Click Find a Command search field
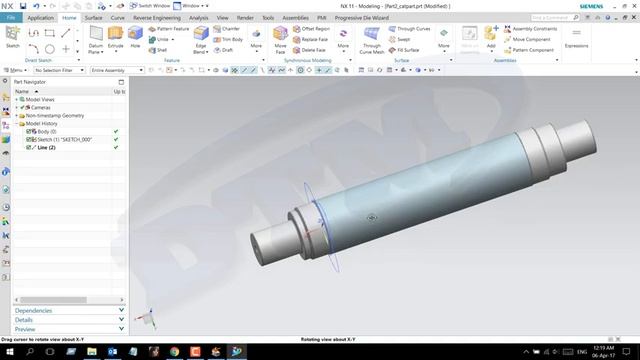The height and width of the screenshot is (360, 640). coord(555,18)
